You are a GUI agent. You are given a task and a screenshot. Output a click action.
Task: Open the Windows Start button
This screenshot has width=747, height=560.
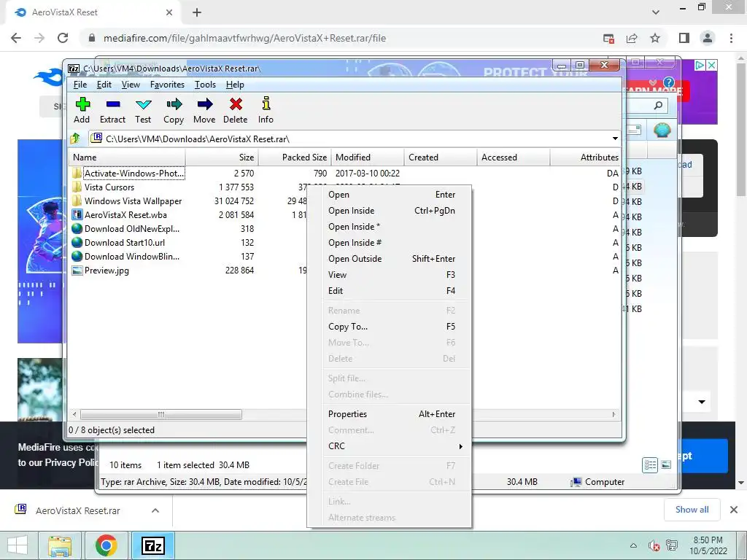pyautogui.click(x=18, y=545)
